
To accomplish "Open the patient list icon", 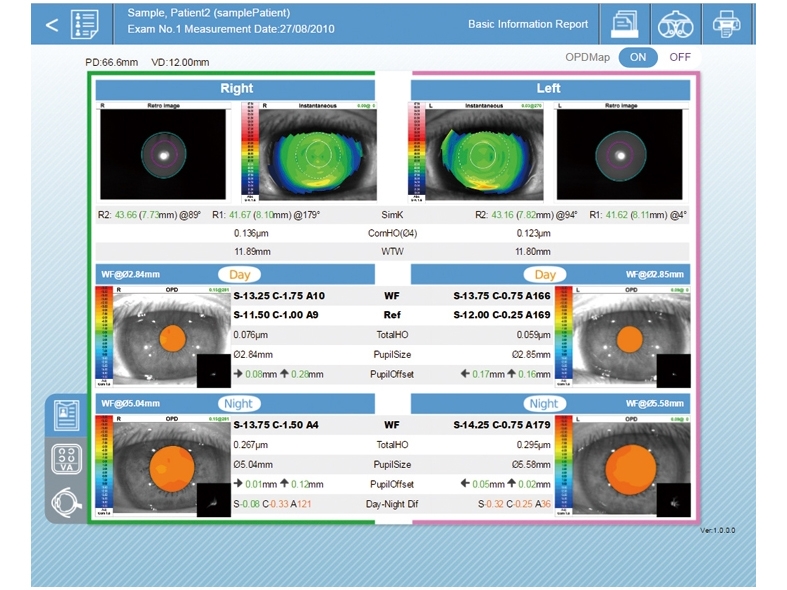I will click(x=84, y=25).
